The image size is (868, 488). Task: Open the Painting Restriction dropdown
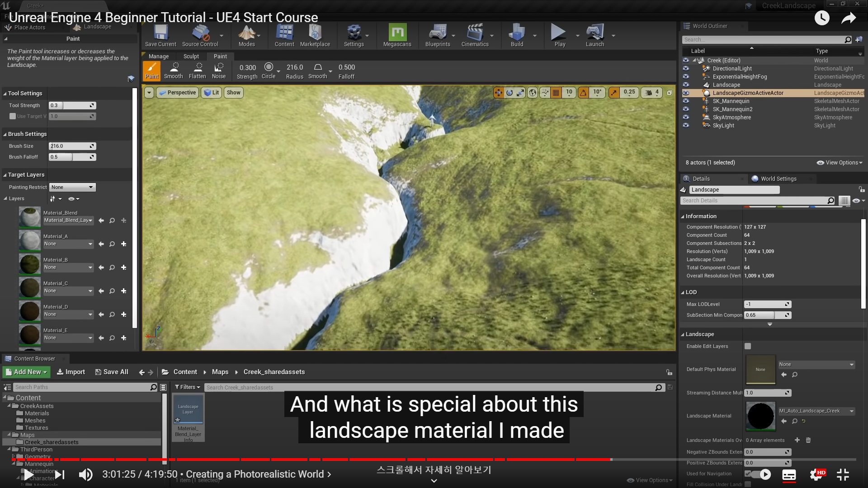(72, 187)
